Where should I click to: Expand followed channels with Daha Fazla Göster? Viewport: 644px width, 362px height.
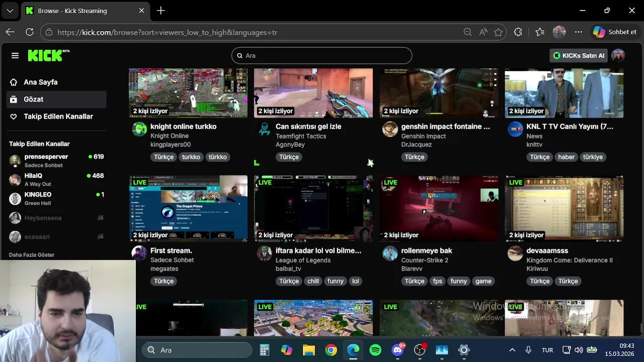tap(32, 255)
